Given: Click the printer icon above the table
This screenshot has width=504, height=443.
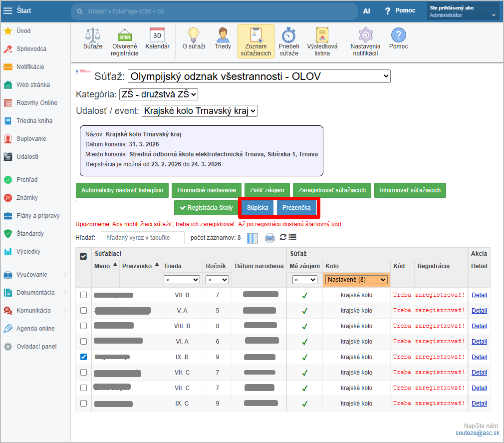Looking at the screenshot, I should tap(270, 238).
